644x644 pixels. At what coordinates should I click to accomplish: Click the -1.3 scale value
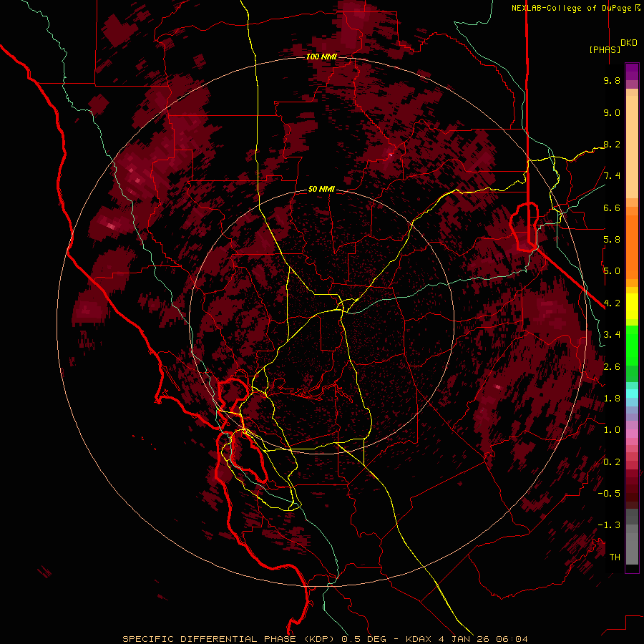(x=609, y=525)
